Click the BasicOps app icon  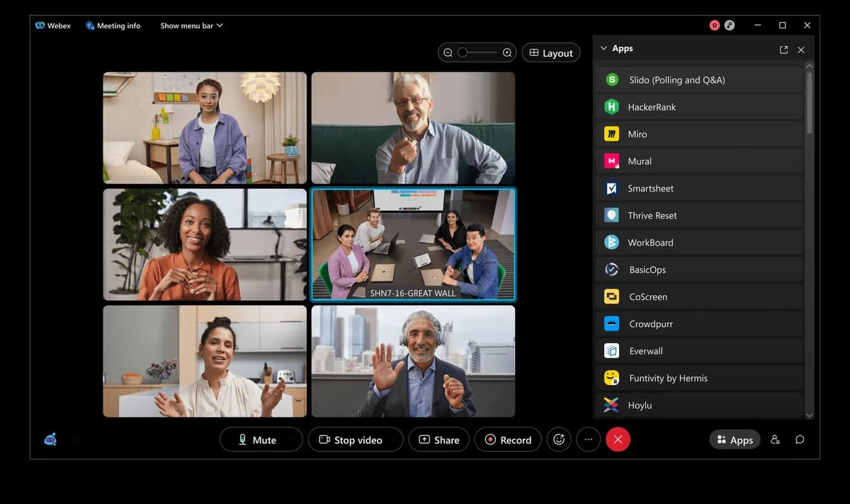click(x=611, y=270)
